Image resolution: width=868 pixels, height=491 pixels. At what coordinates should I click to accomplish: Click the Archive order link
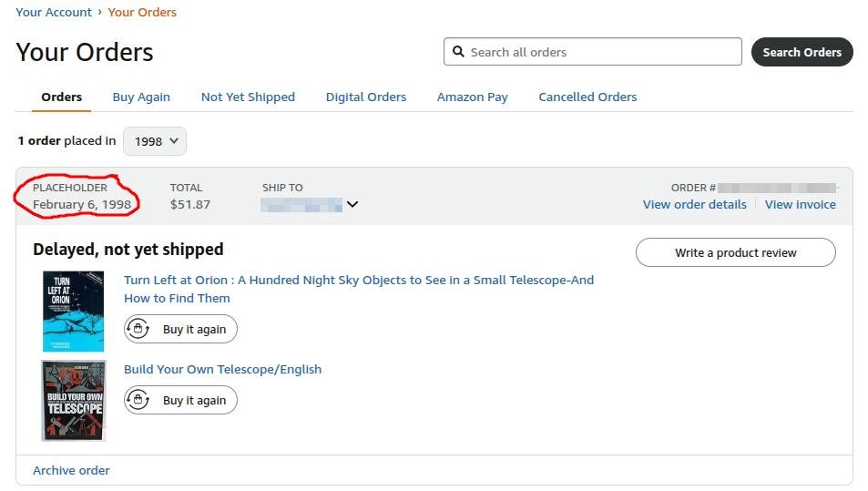tap(71, 470)
